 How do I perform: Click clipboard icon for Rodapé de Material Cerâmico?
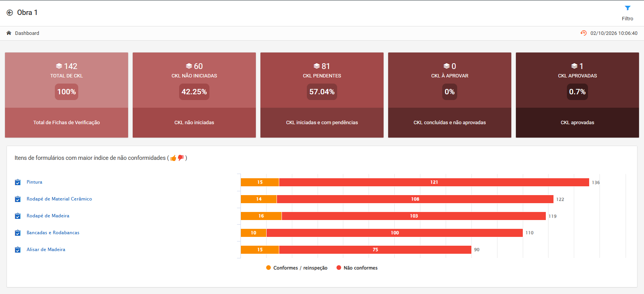18,199
